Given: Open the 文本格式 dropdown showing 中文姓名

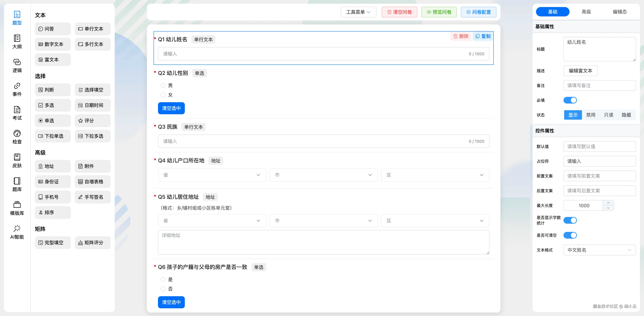Looking at the screenshot, I should tap(600, 250).
